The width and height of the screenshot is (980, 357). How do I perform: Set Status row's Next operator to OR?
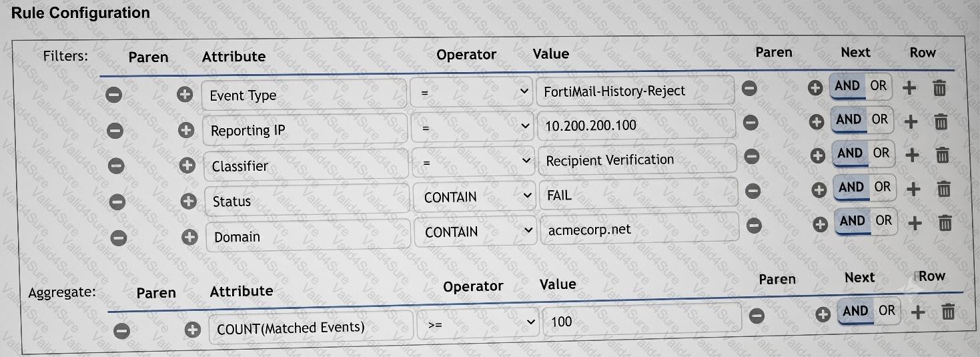coord(883,187)
